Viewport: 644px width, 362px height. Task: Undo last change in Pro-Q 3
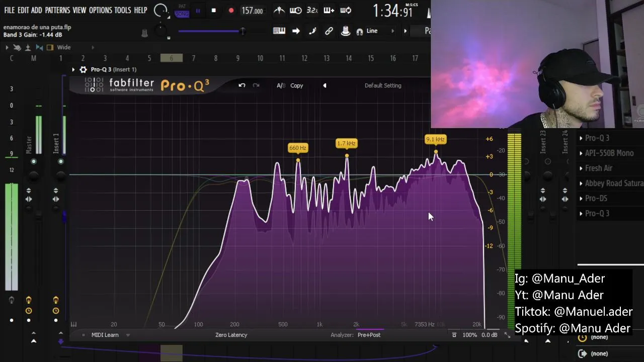pos(242,85)
